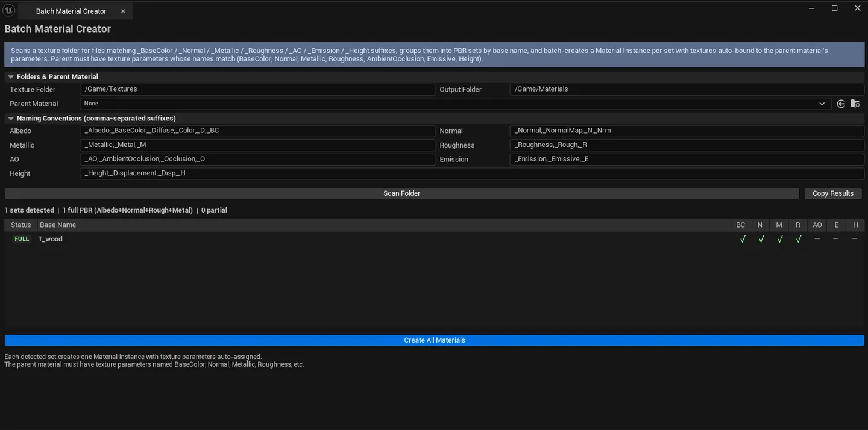The image size is (868, 430).
Task: Edit the Albedo suffixes field
Action: [257, 131]
